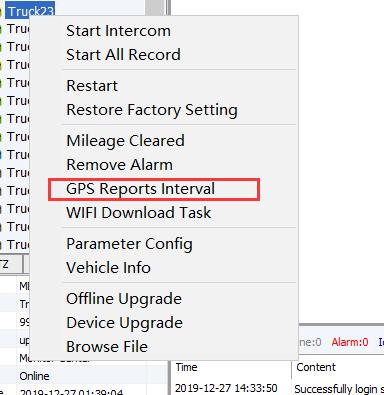384x395 pixels.
Task: Click Restart in the context menu
Action: click(x=92, y=86)
